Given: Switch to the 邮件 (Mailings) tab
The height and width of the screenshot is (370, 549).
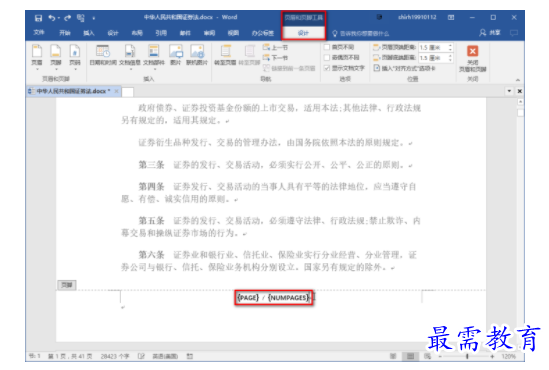Looking at the screenshot, I should 185,33.
